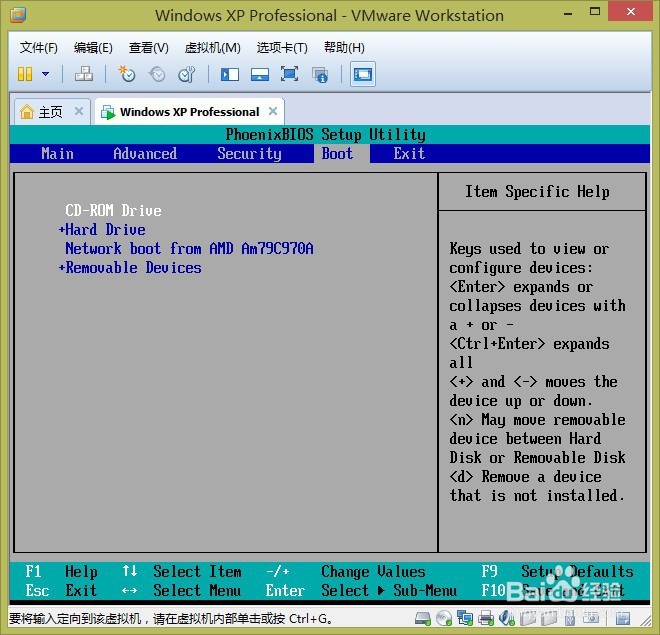
Task: Click Select Sub-Menu label in footer
Action: coord(389,590)
